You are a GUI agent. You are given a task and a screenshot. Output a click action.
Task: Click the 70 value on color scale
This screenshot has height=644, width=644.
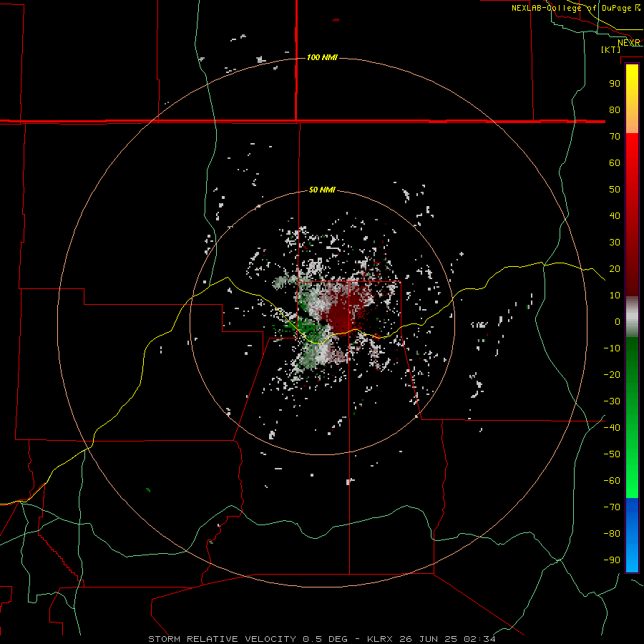(615, 137)
